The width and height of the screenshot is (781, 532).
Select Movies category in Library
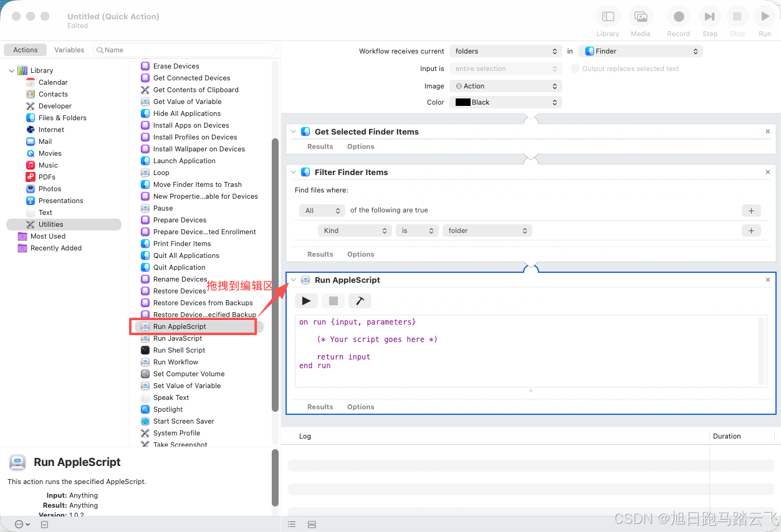(x=50, y=153)
